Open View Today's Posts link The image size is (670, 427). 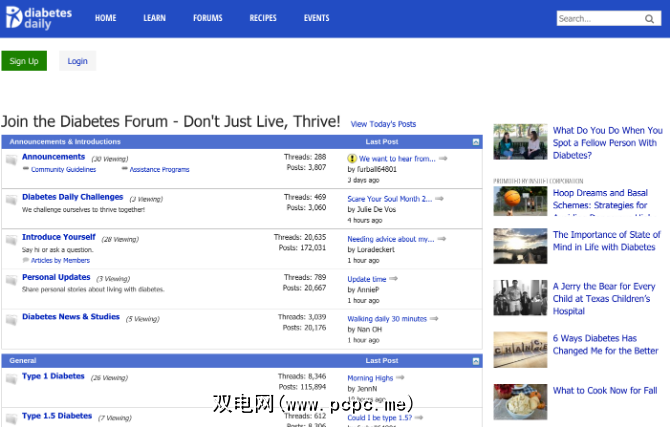pyautogui.click(x=383, y=124)
